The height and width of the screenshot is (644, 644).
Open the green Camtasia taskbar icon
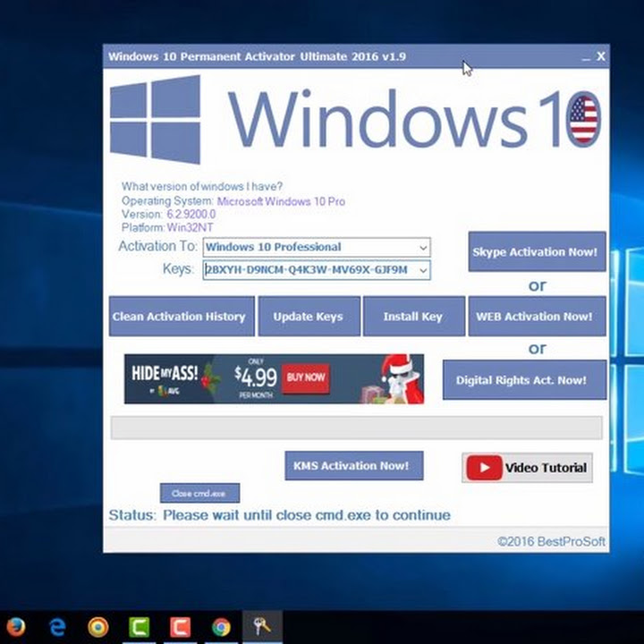pos(139,627)
